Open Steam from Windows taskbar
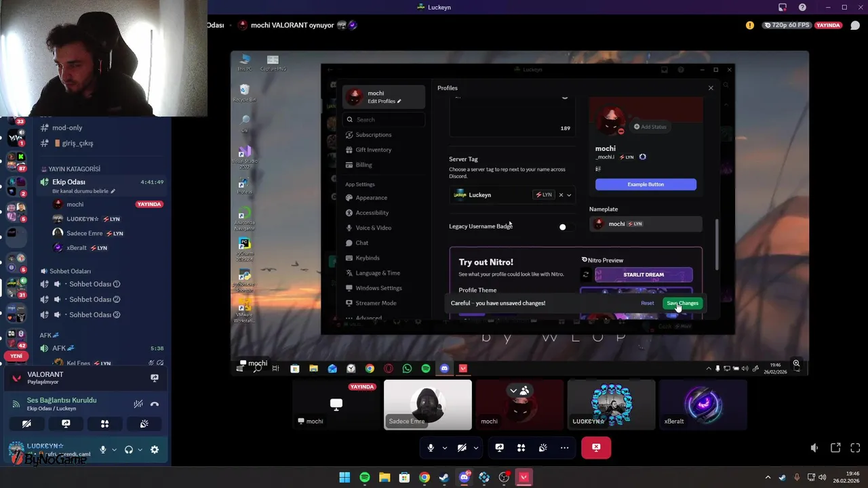Image resolution: width=868 pixels, height=488 pixels. click(x=444, y=477)
